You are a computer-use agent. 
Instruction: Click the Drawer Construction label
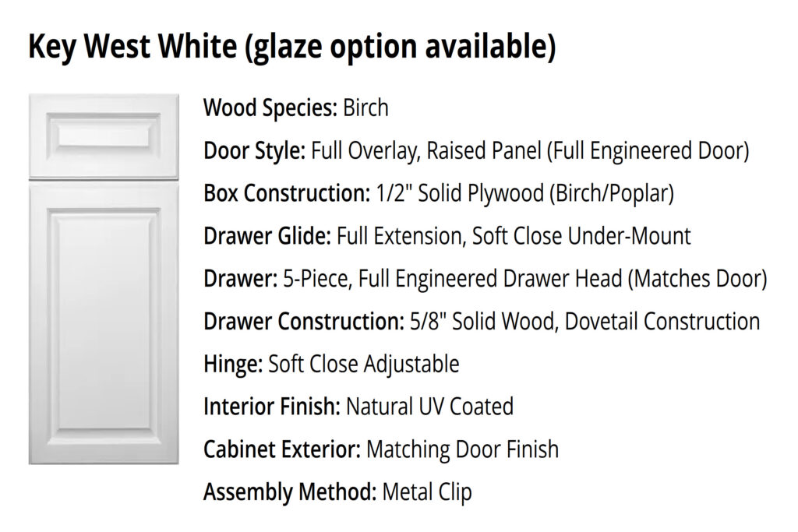click(x=304, y=322)
